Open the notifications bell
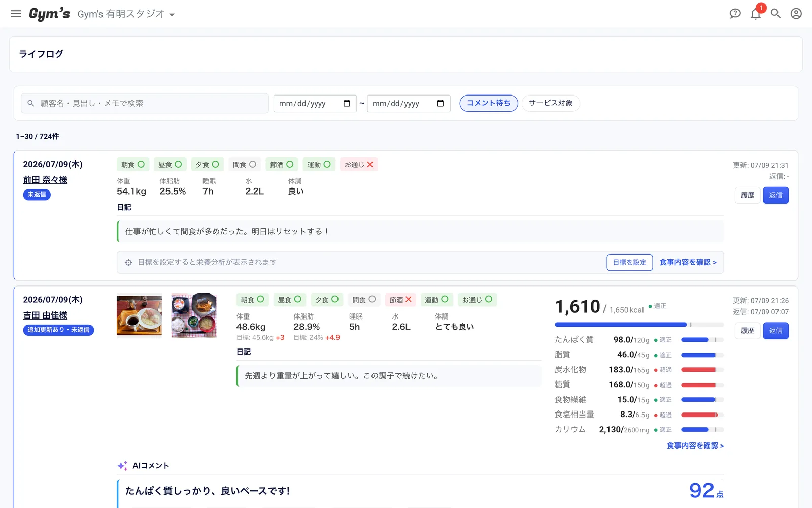 tap(756, 14)
